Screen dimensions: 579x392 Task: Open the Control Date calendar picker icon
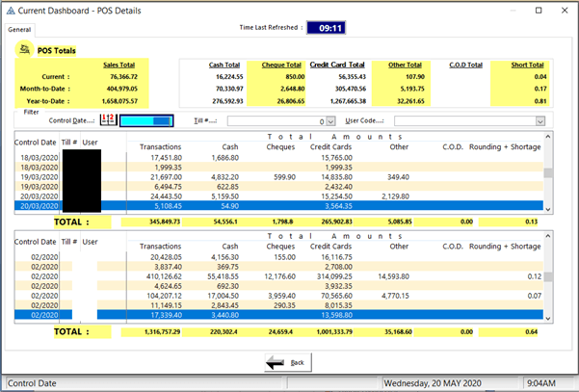pyautogui.click(x=109, y=120)
